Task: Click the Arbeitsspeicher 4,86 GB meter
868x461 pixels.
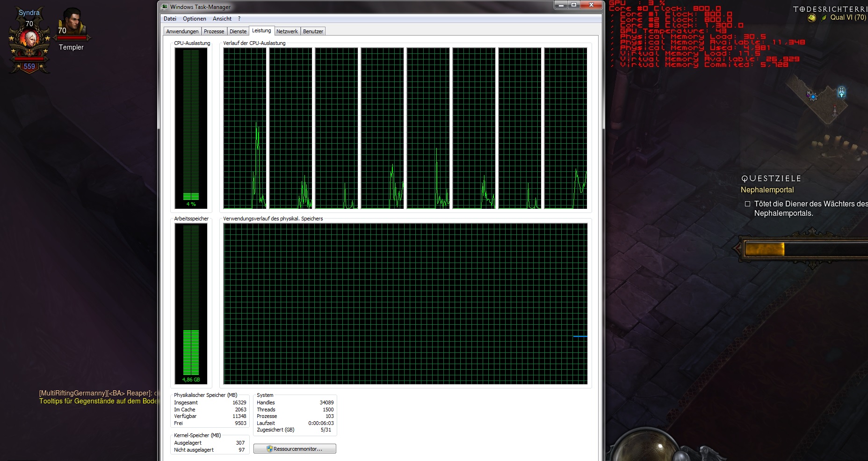Action: click(191, 304)
